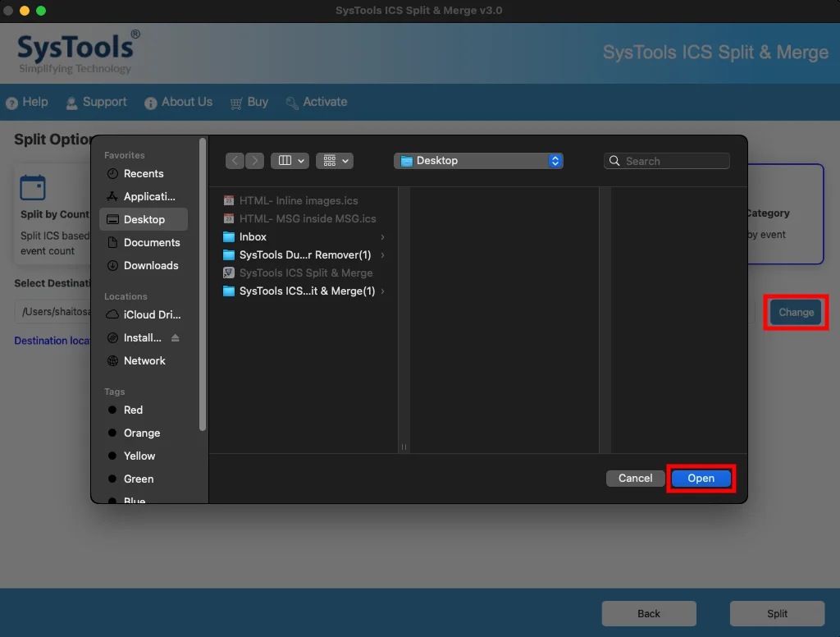
Task: Click the Documents icon in sidebar
Action: 112,242
